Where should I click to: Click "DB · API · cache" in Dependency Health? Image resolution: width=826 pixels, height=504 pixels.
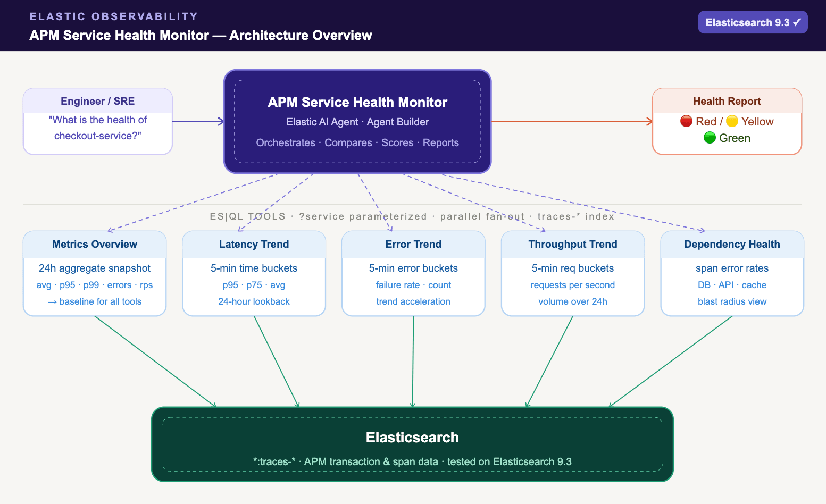click(x=732, y=285)
